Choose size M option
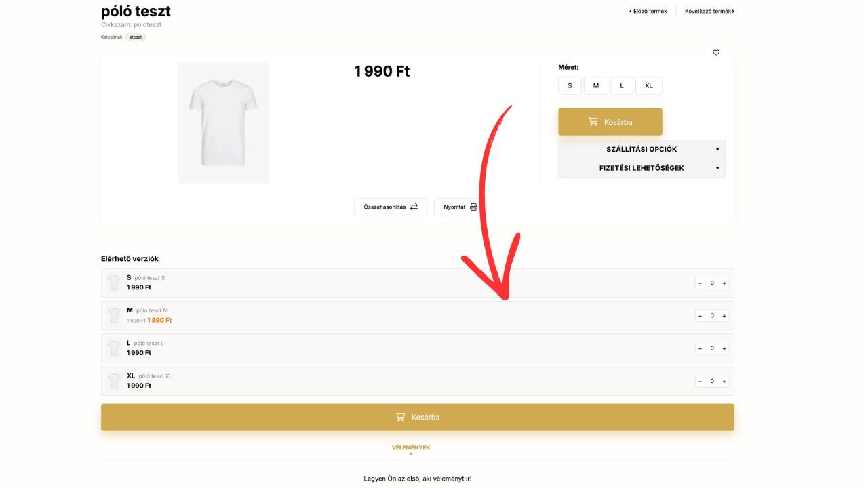 pos(596,85)
